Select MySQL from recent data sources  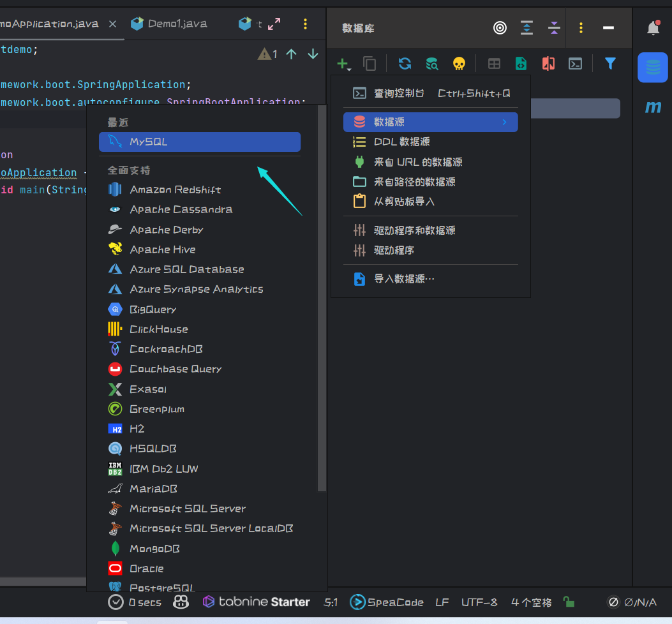[200, 142]
